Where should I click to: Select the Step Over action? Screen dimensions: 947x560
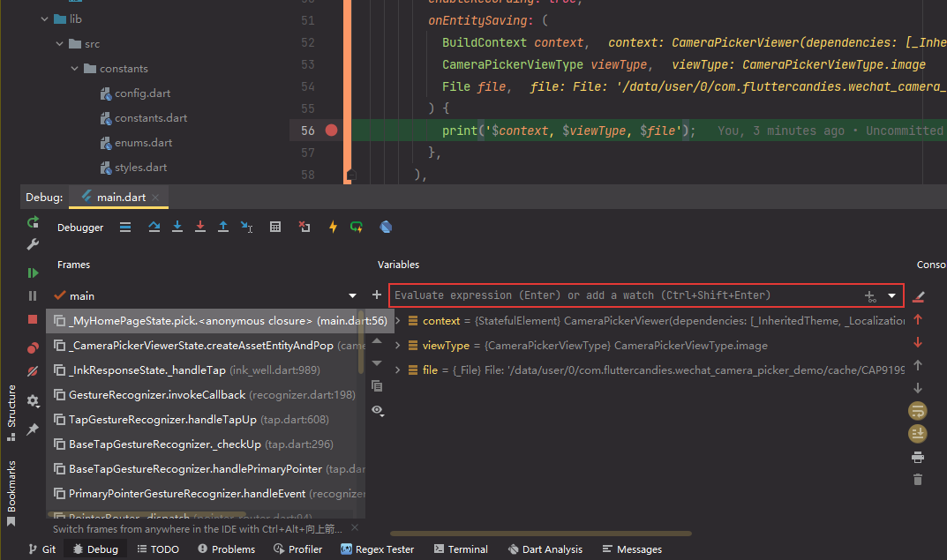point(154,227)
